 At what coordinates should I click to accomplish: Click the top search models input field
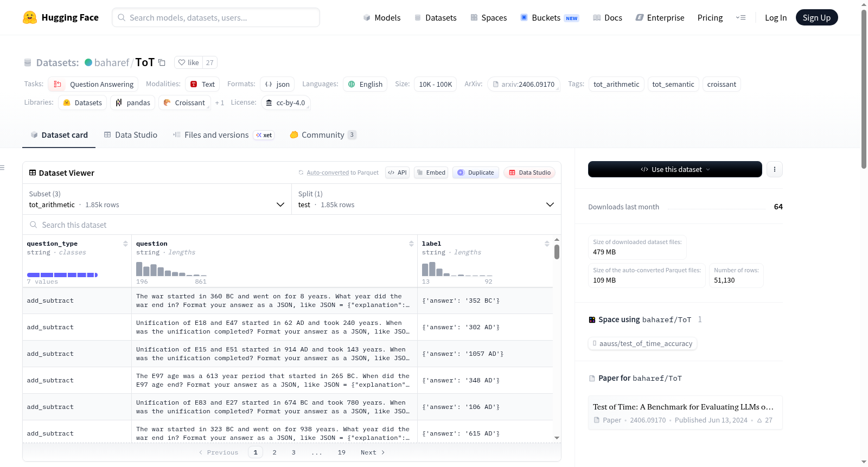coord(216,17)
